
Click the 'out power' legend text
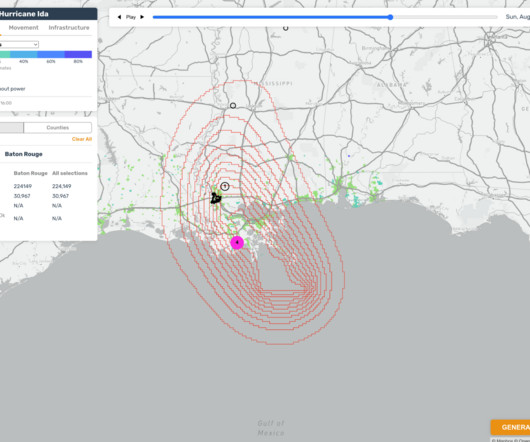click(x=13, y=89)
